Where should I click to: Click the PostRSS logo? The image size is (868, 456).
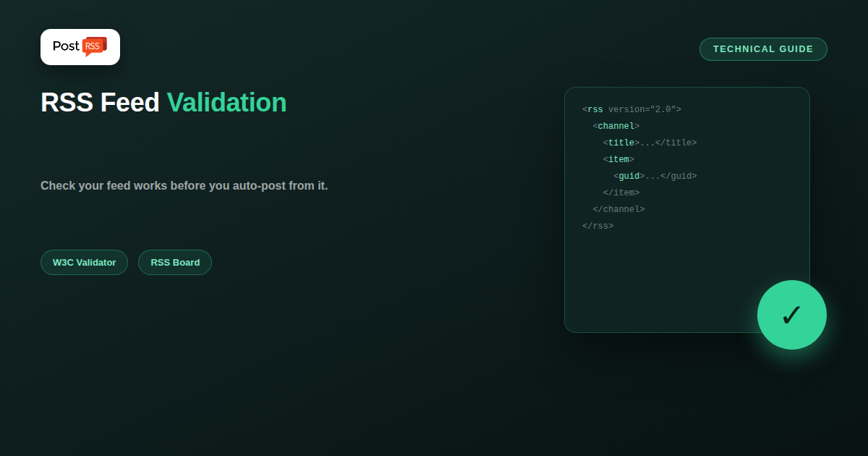[80, 47]
